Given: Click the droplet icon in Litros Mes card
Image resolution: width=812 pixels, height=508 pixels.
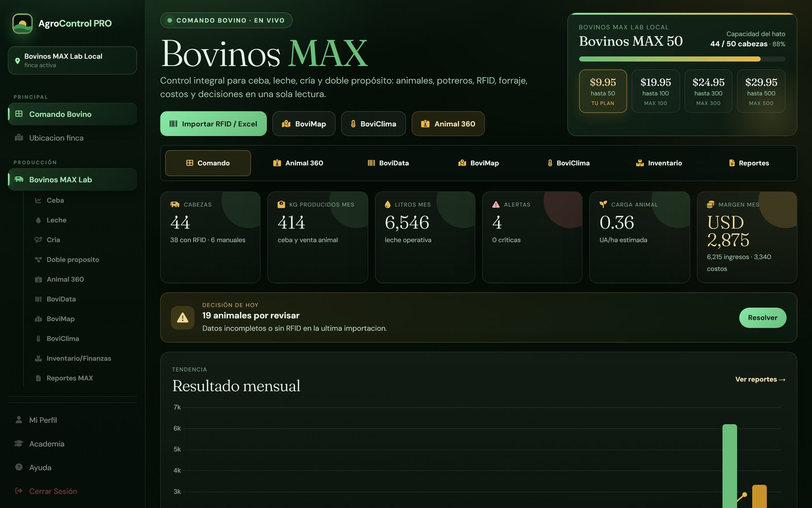Looking at the screenshot, I should [x=388, y=204].
